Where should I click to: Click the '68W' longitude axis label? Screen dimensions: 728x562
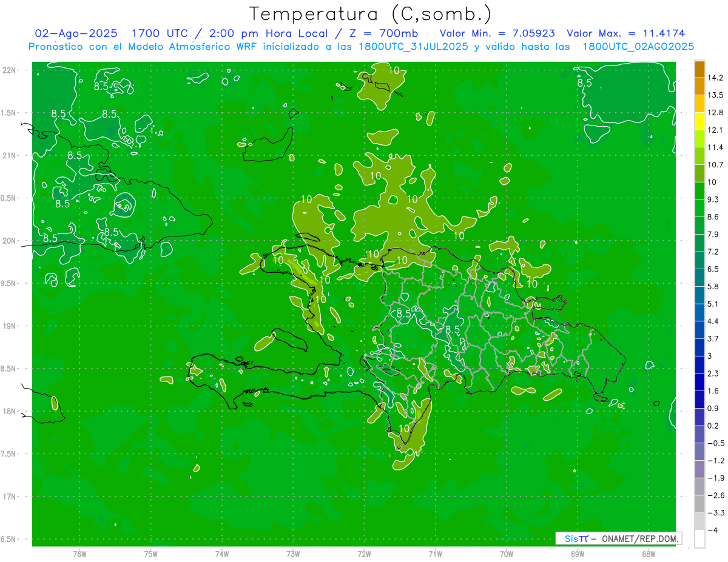649,554
